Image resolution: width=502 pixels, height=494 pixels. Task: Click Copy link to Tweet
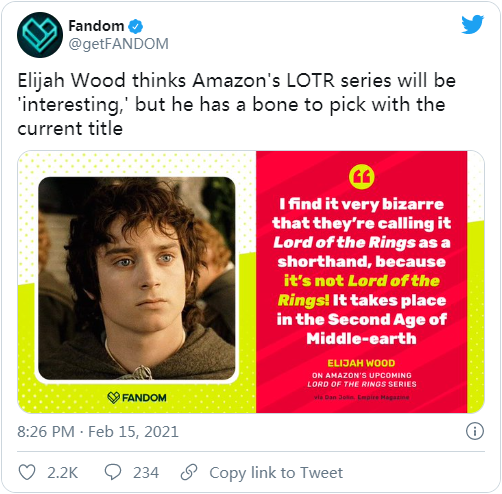[x=276, y=472]
